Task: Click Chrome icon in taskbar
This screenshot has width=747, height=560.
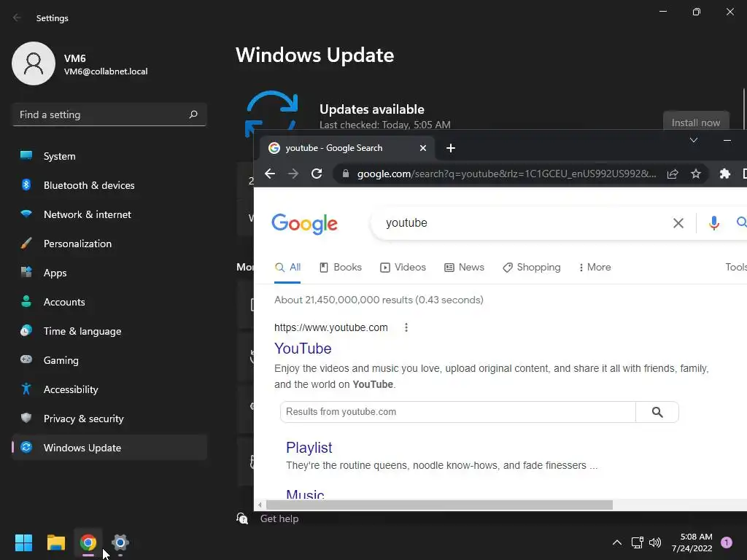Action: coord(88,542)
